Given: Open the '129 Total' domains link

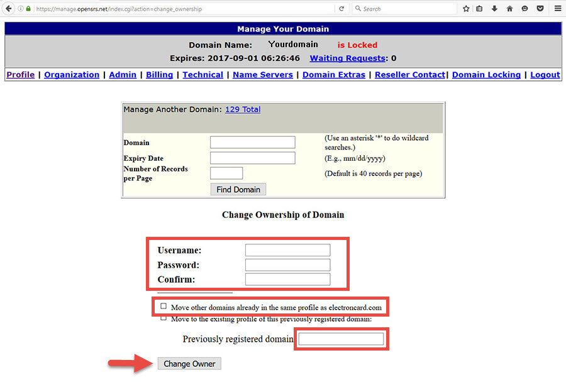Looking at the screenshot, I should (x=243, y=109).
